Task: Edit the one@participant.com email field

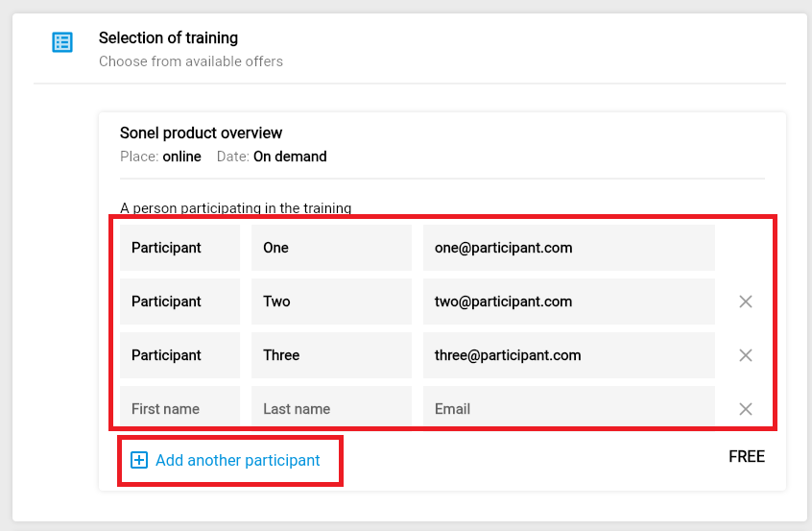Action: pyautogui.click(x=568, y=248)
